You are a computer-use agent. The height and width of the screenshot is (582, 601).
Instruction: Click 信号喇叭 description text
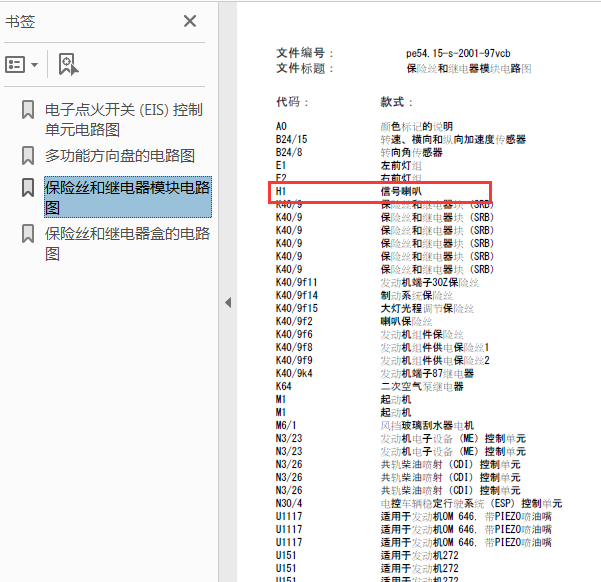[401, 191]
